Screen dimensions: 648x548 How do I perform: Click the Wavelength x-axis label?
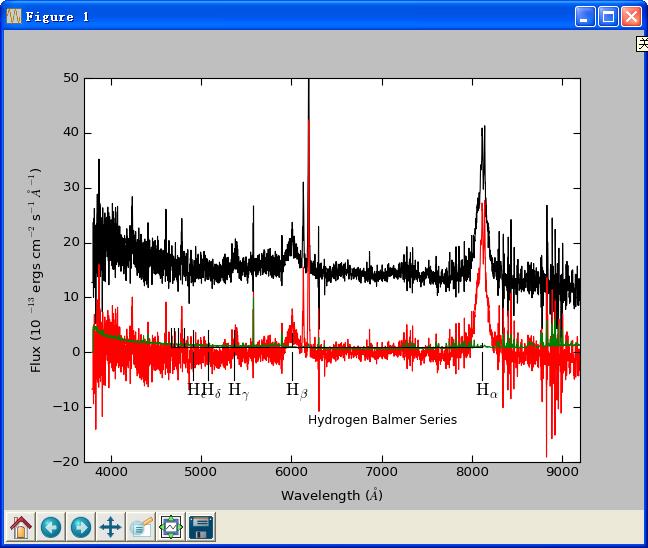(x=332, y=495)
